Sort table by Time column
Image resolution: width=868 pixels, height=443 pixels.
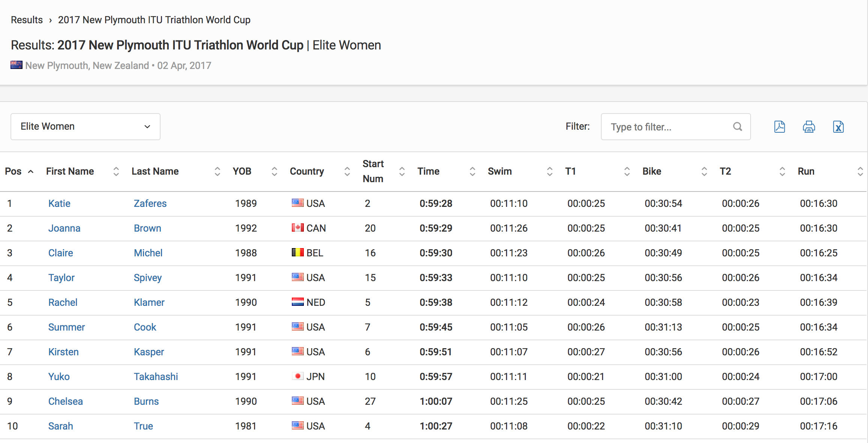(x=446, y=171)
